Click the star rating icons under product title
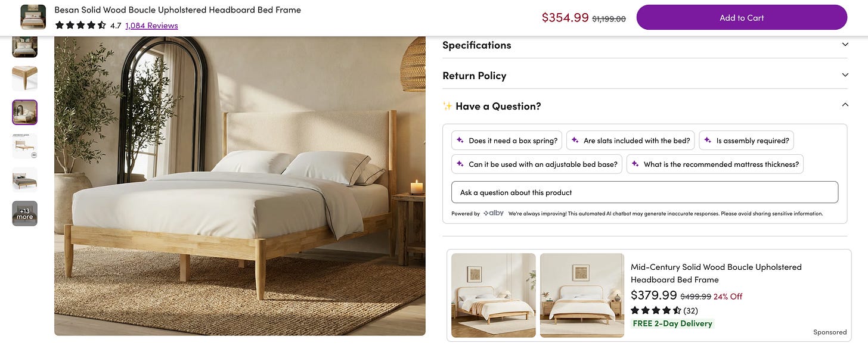 click(x=80, y=26)
